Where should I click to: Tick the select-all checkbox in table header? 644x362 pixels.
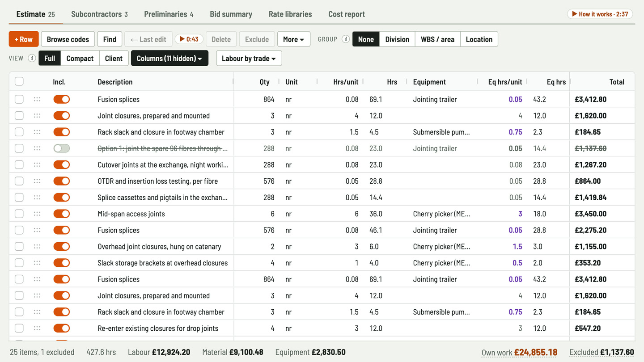click(19, 81)
